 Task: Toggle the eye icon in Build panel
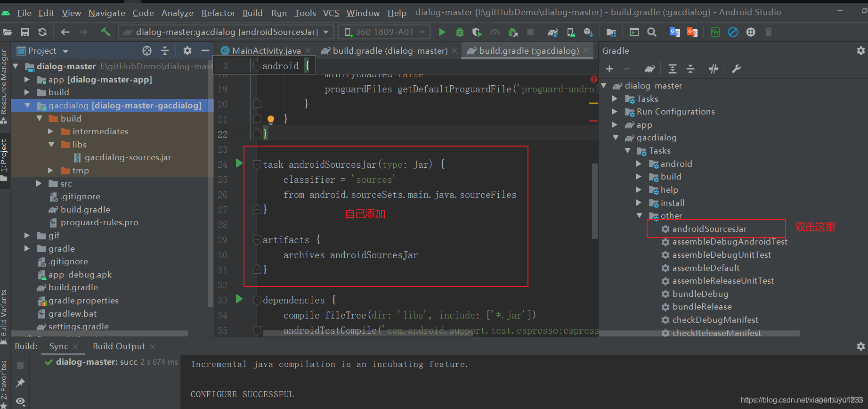click(x=20, y=401)
